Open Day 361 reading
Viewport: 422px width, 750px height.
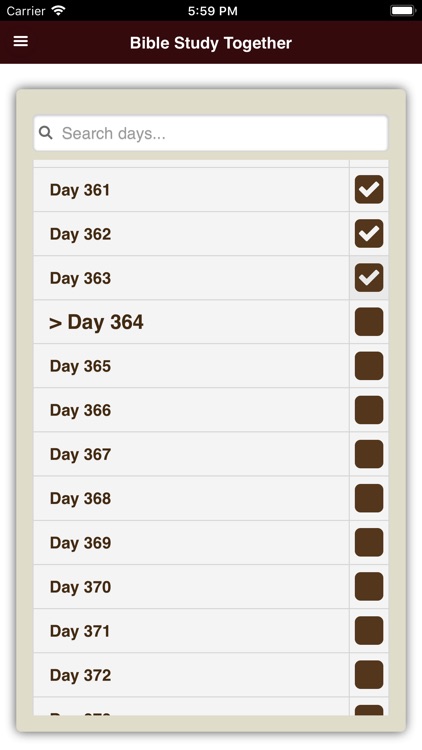pyautogui.click(x=191, y=190)
